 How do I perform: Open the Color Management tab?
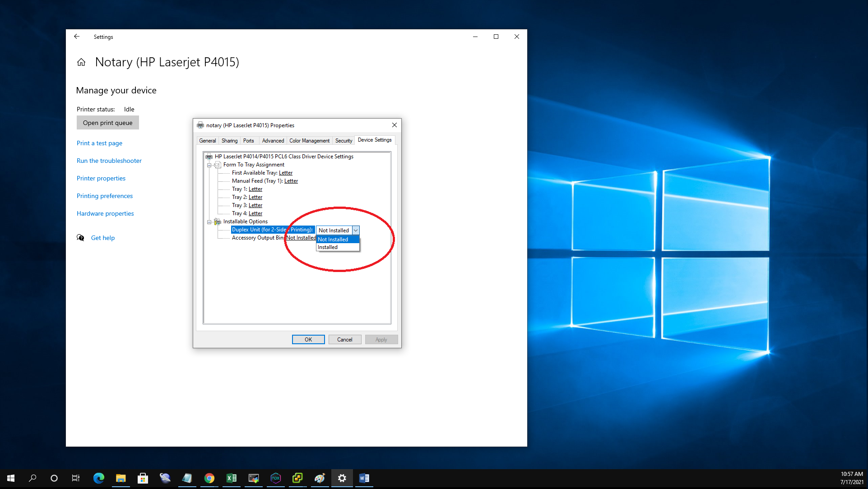click(309, 141)
